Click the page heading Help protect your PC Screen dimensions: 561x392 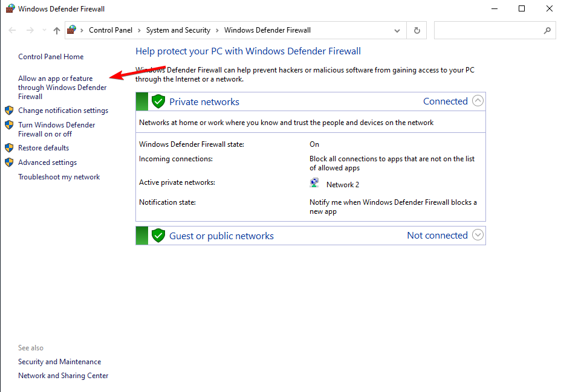pos(248,51)
